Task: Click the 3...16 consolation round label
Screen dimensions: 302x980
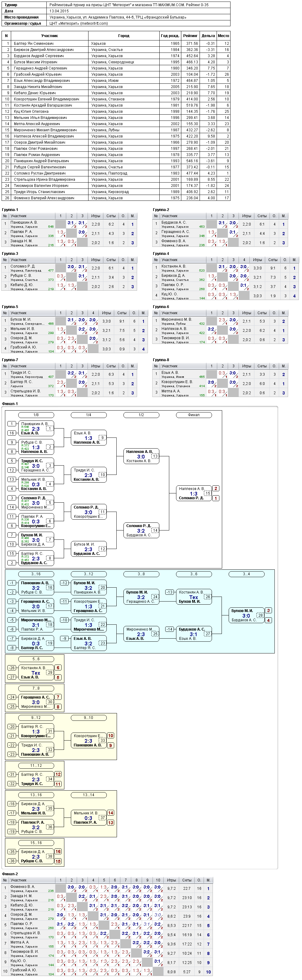Action: pos(36,574)
